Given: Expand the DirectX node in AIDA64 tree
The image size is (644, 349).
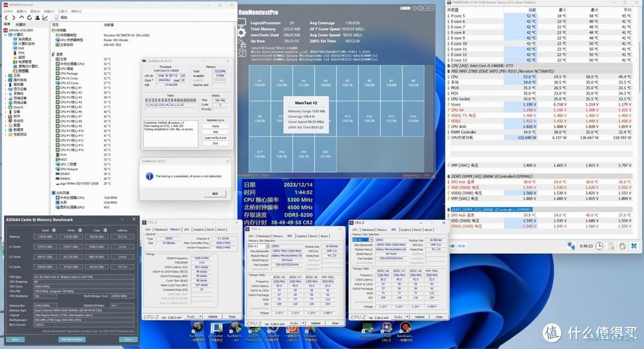Looking at the screenshot, I should tap(6, 107).
